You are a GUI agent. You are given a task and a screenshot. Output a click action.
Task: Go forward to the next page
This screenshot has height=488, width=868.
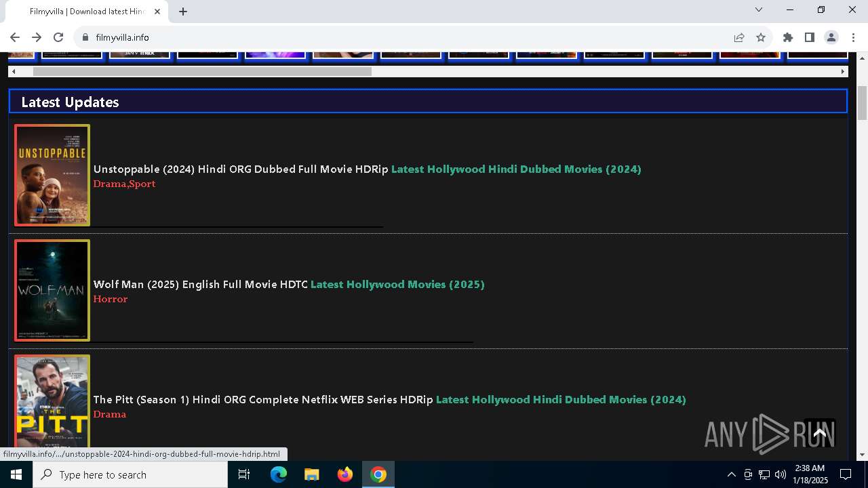coord(37,37)
